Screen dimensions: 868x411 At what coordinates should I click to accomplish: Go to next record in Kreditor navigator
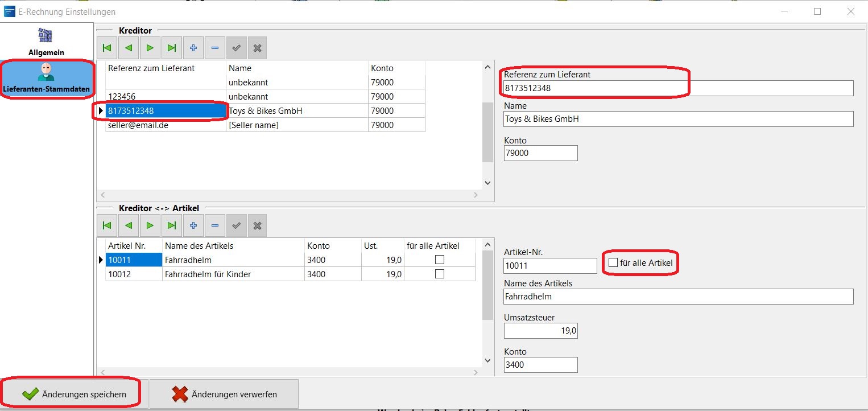pyautogui.click(x=150, y=48)
